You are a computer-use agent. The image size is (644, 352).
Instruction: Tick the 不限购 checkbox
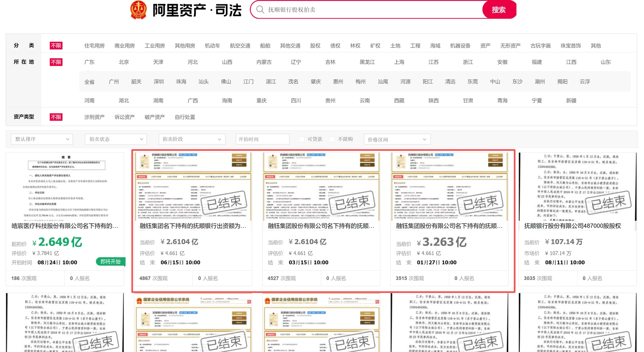pyautogui.click(x=332, y=139)
